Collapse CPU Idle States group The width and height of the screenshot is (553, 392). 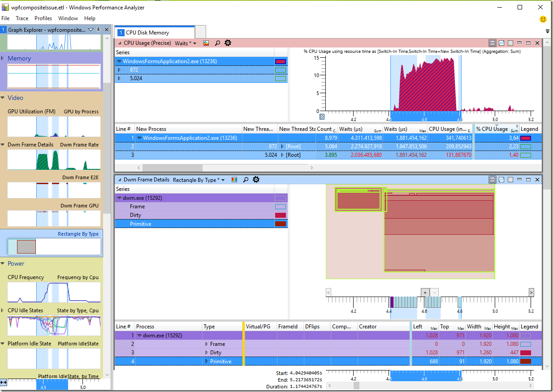tap(3, 310)
